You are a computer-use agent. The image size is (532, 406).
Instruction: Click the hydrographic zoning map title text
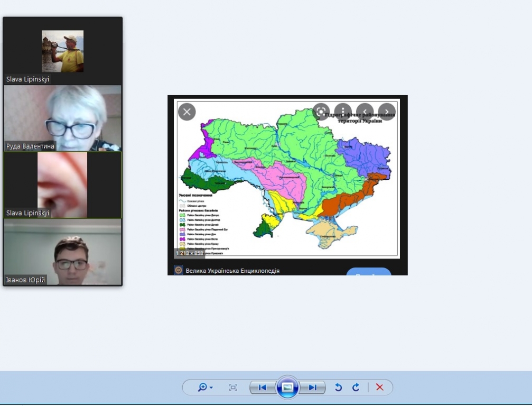click(x=360, y=118)
